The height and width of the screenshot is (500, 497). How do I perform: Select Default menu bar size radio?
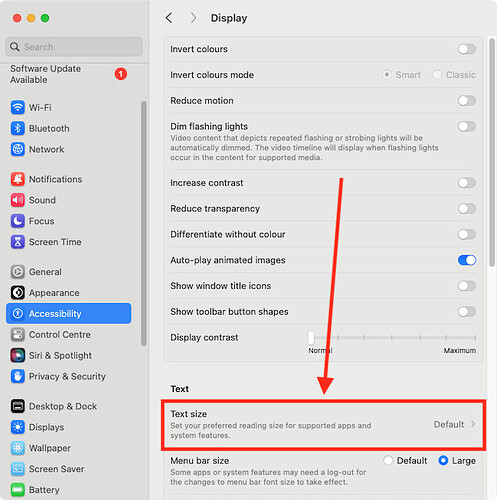pos(388,461)
